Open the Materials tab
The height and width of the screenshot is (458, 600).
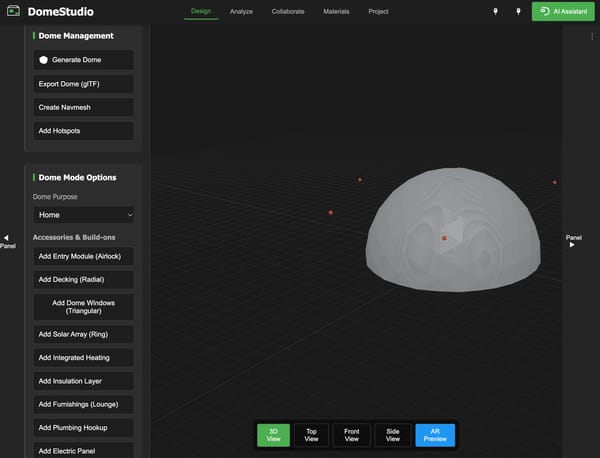coord(336,11)
